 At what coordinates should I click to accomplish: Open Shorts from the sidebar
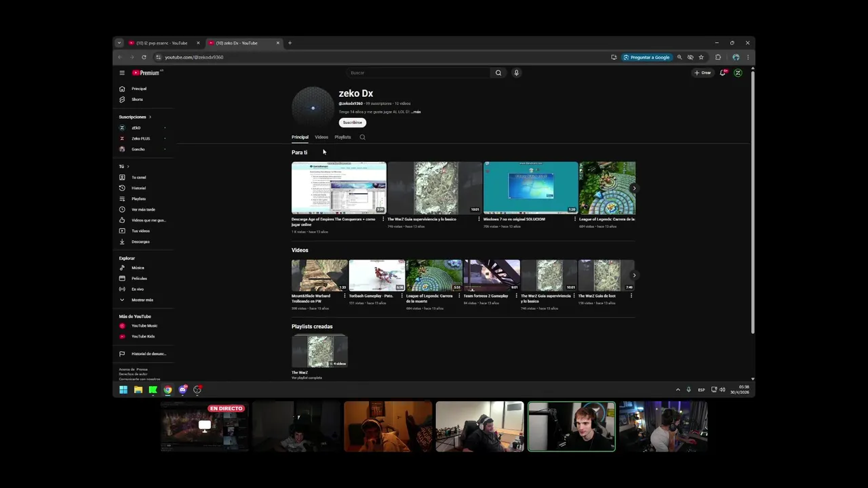[137, 100]
